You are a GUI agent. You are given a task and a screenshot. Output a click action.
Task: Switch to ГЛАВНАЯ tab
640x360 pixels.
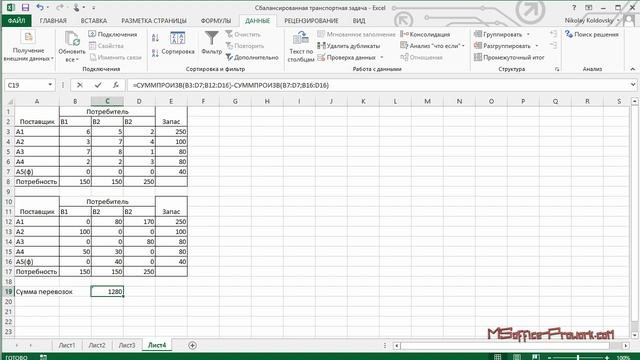(53, 20)
